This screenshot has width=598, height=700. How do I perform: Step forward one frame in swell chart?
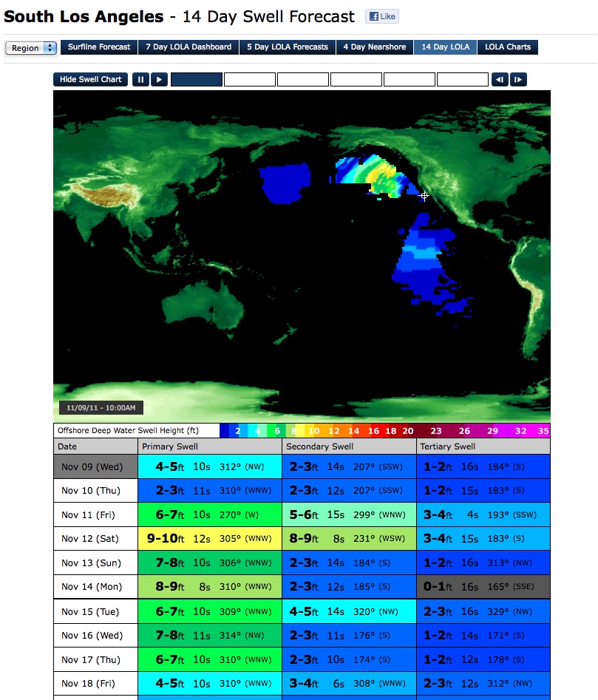point(519,80)
